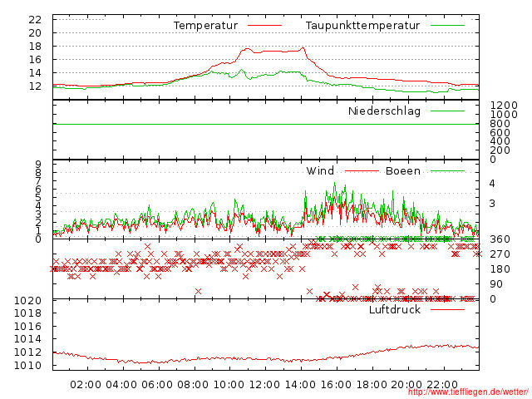Click the 06:00 time axis label

pos(157,385)
